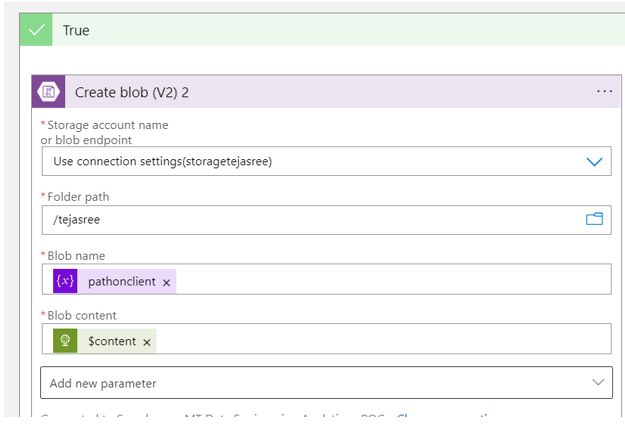The image size is (625, 436).
Task: Select the pathonclient variable token
Action: [121, 282]
